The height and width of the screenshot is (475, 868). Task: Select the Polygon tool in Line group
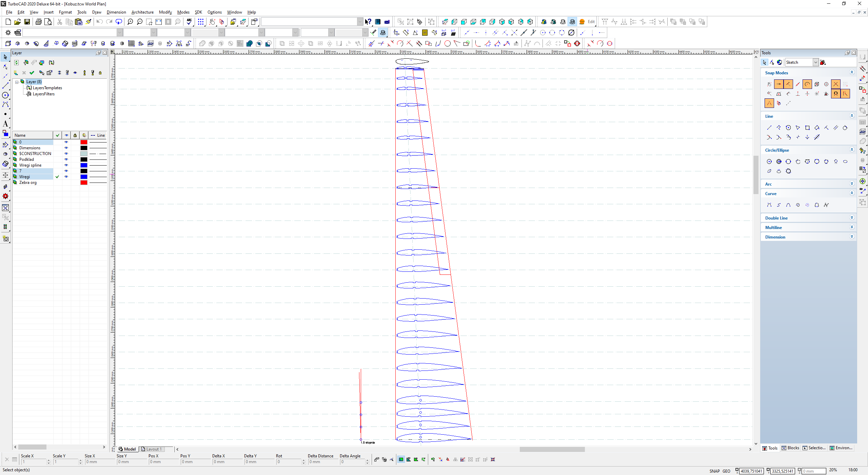coord(788,128)
